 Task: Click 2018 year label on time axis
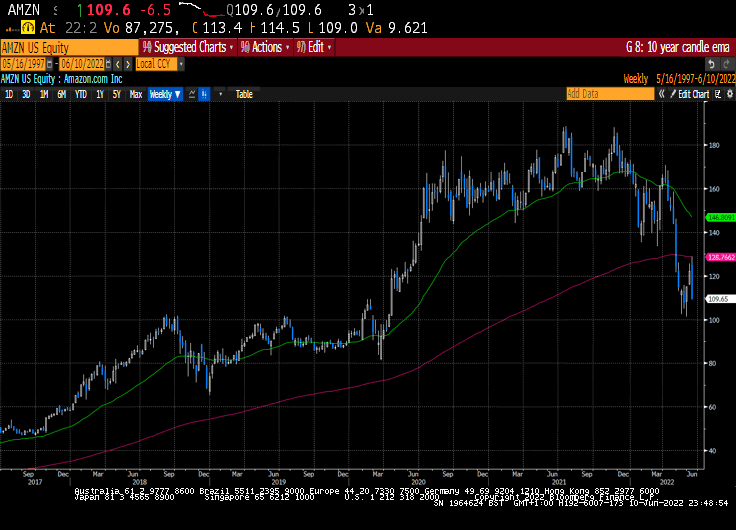(139, 482)
